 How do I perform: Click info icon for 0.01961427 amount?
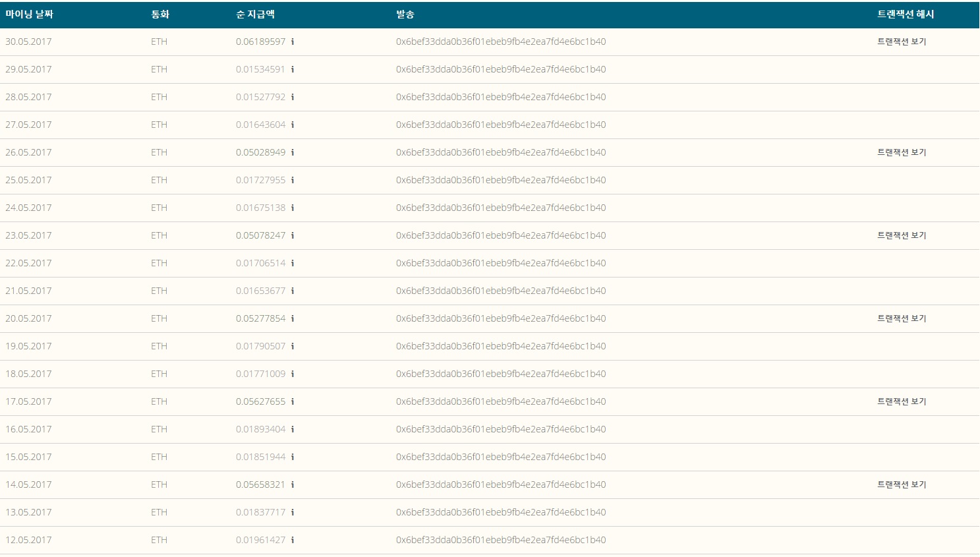click(x=293, y=540)
